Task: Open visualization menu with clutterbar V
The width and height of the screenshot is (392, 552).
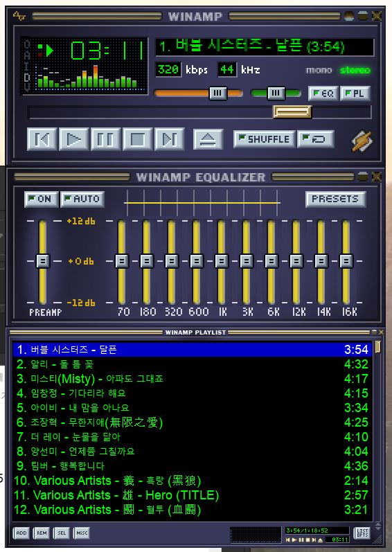Action: coord(27,87)
